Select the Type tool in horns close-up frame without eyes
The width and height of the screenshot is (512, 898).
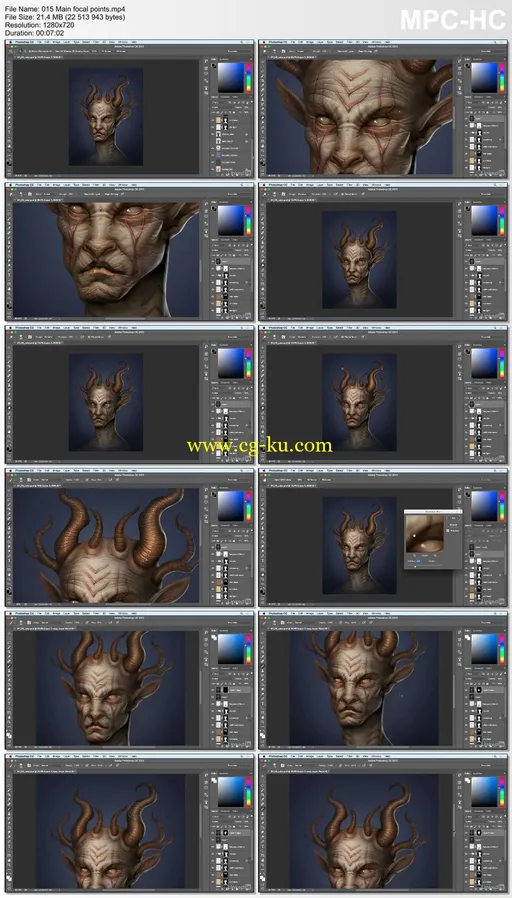point(9,560)
